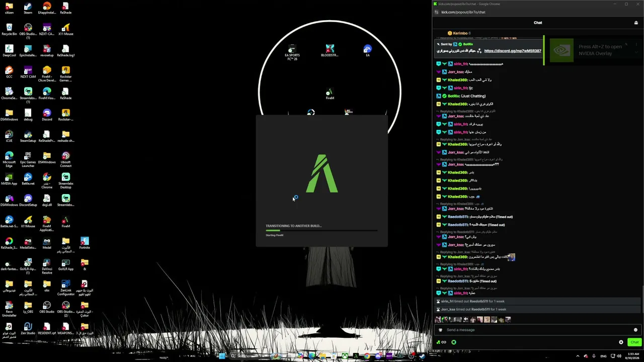The width and height of the screenshot is (644, 362).
Task: Open the GoXLR App shortcut
Action: click(x=65, y=265)
